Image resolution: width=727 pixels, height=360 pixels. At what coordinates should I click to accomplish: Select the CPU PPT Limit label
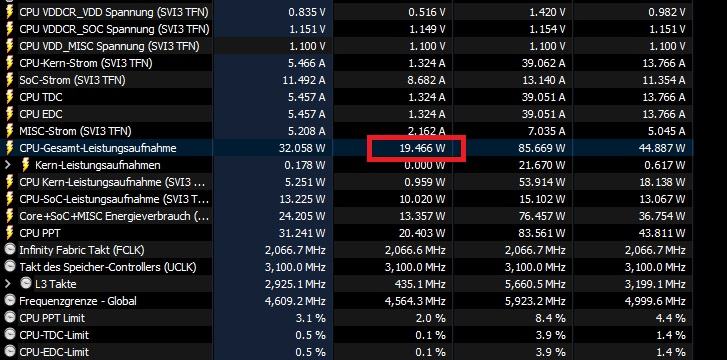(x=52, y=318)
